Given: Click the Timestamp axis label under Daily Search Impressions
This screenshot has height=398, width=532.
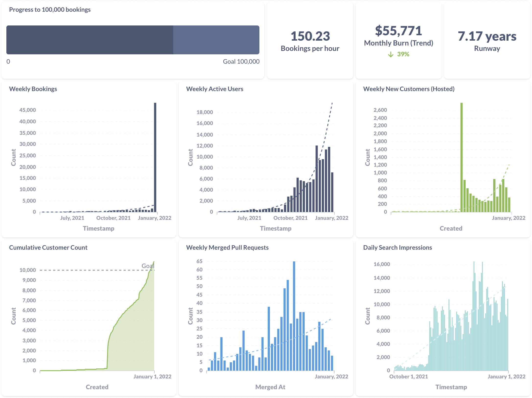Looking at the screenshot, I should (x=451, y=387).
